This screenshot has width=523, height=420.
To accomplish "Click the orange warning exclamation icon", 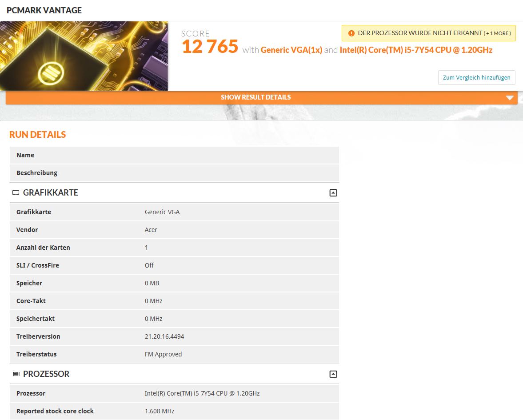I will [x=351, y=33].
